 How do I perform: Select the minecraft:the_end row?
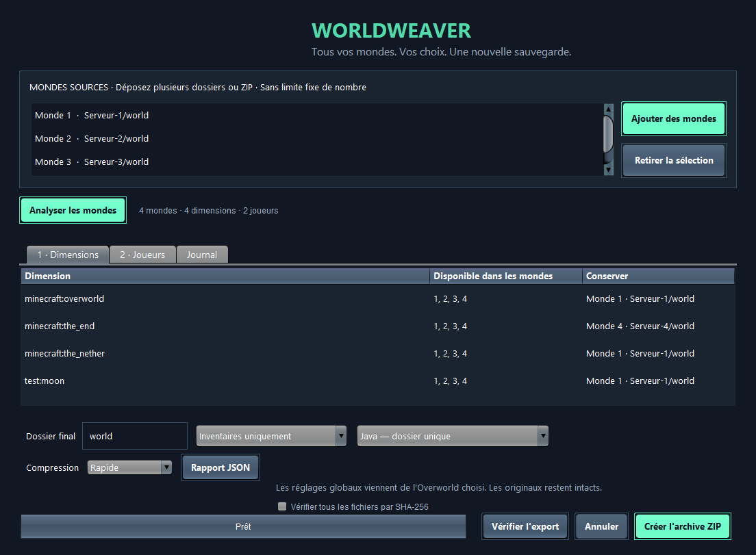(x=377, y=326)
